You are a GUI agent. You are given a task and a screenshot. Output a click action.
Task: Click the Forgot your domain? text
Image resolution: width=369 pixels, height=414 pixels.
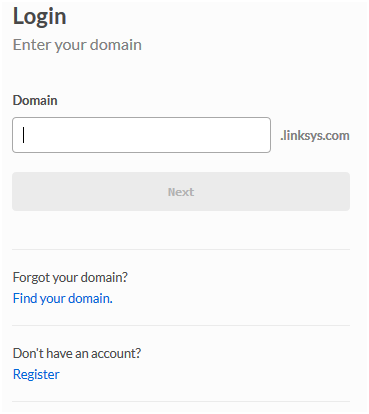tap(70, 277)
